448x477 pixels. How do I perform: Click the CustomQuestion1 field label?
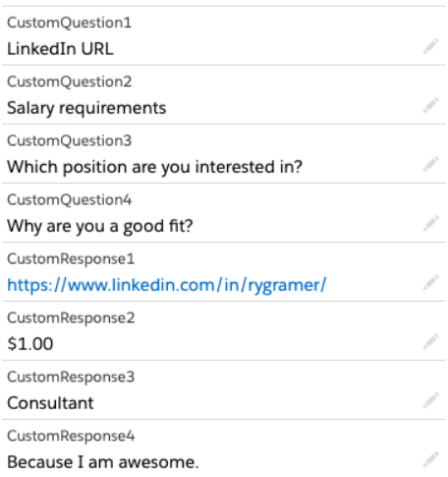coord(69,23)
